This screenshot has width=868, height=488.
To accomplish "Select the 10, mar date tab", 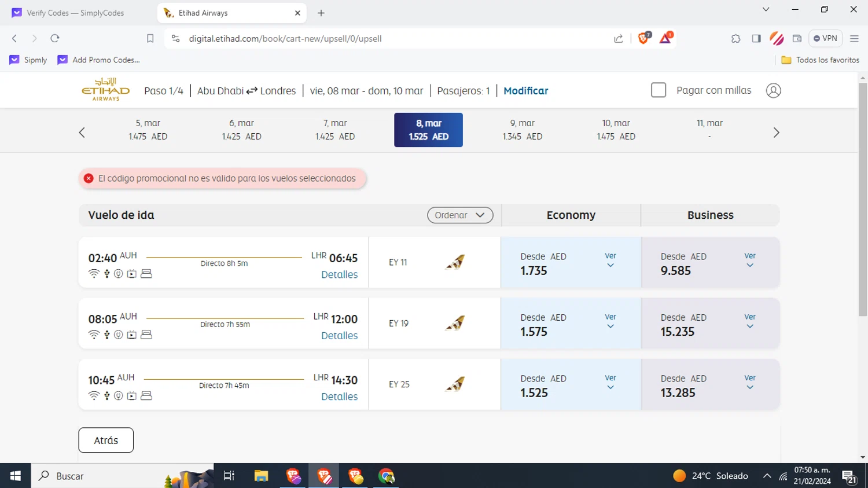I will point(616,130).
